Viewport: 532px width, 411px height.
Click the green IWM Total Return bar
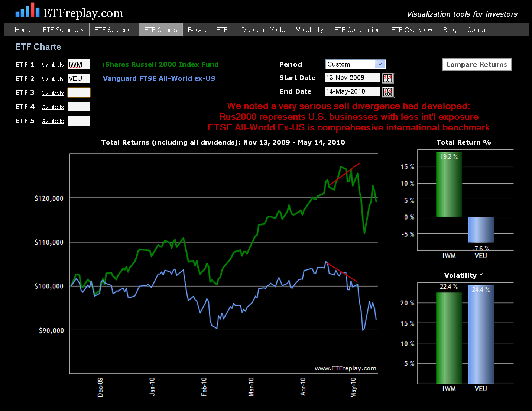pos(449,184)
